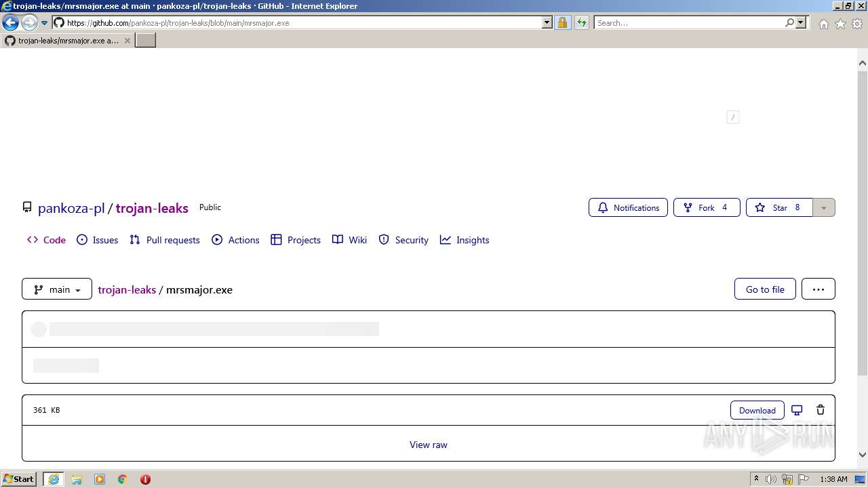This screenshot has width=868, height=488.
Task: Click the 361 KB file size text
Action: (47, 410)
